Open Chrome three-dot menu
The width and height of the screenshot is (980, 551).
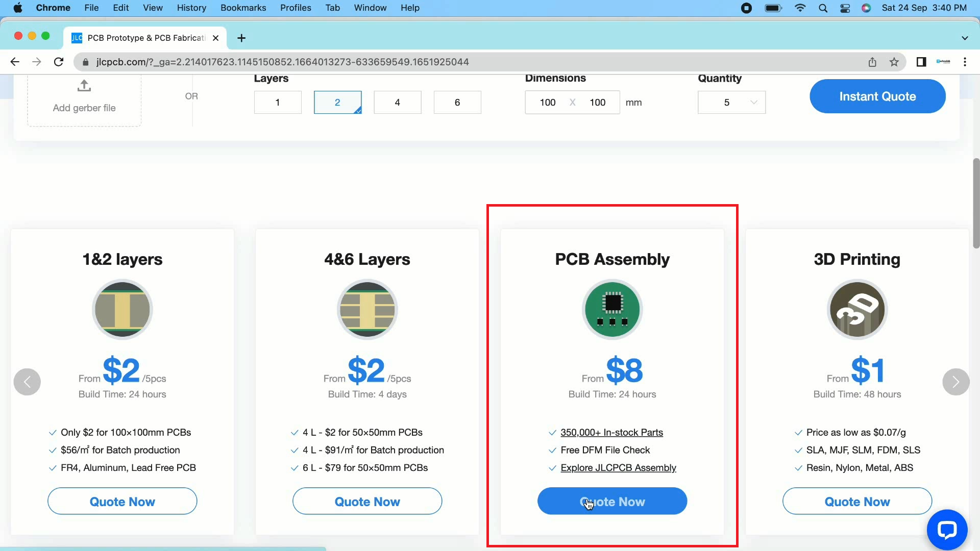click(965, 62)
